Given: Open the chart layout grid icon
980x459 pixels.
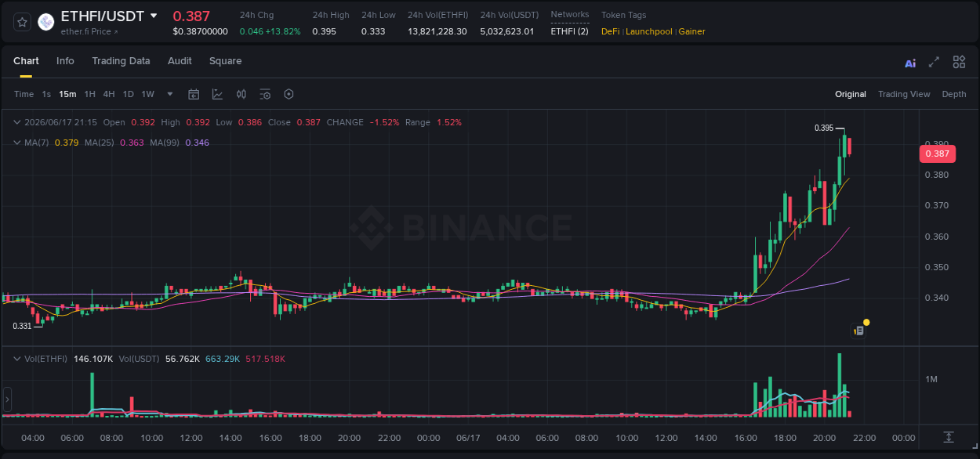Looking at the screenshot, I should (x=959, y=62).
